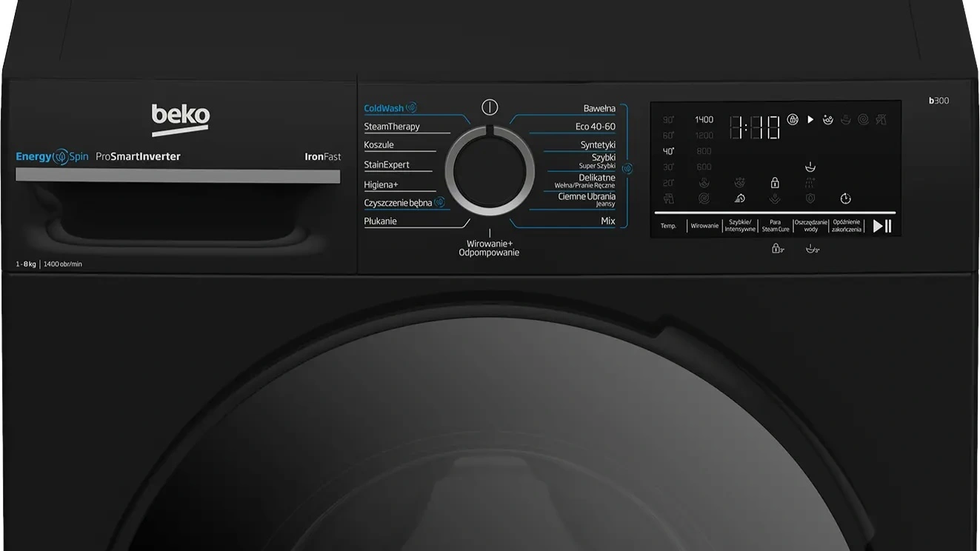Click the 1400 obr/min specification text
This screenshot has height=551, width=980.
63,264
